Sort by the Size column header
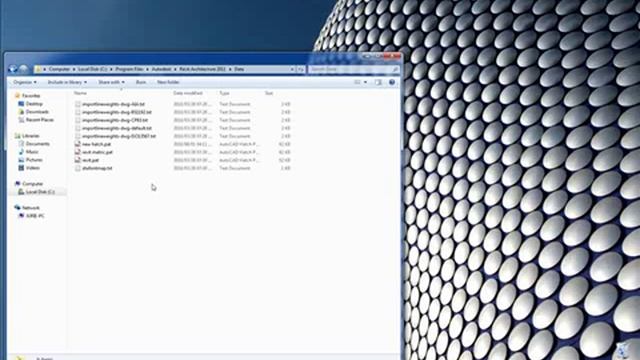This screenshot has width=640, height=360. [269, 93]
